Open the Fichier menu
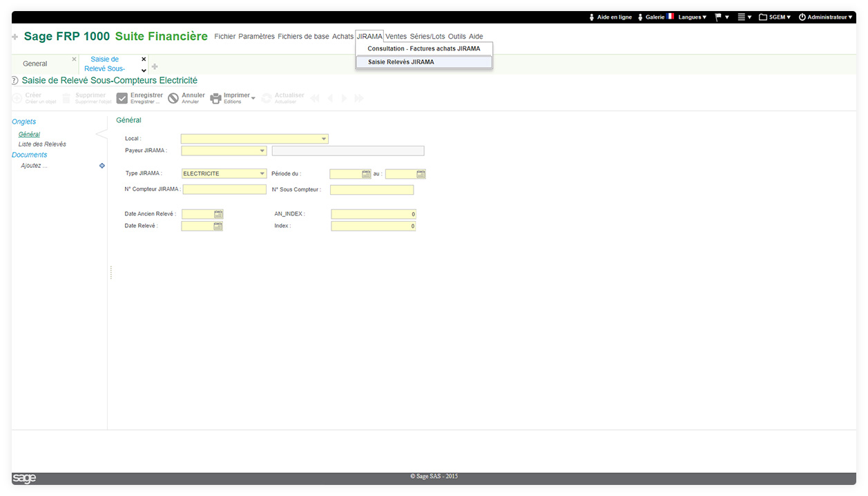 point(225,37)
